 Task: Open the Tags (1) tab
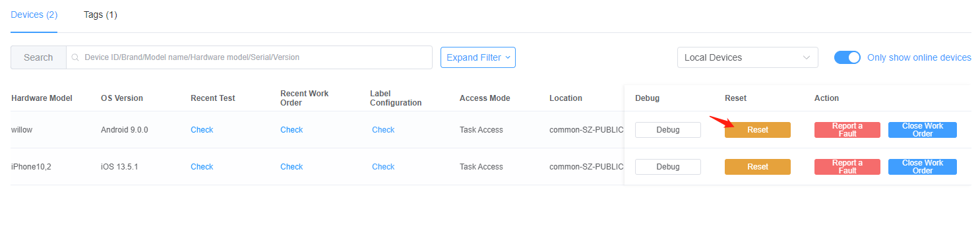[100, 15]
